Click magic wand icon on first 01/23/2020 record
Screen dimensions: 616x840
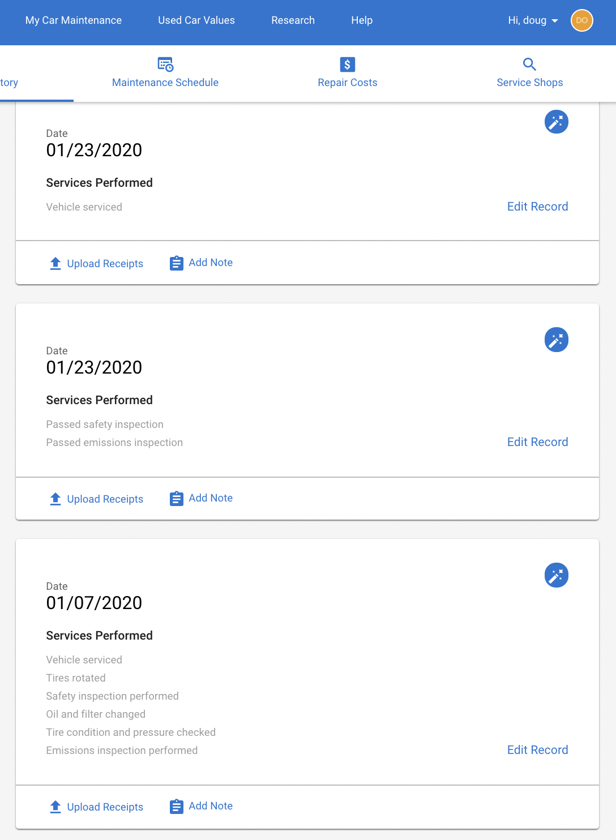(557, 122)
